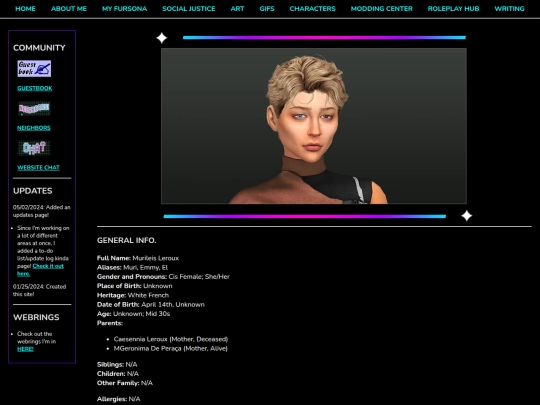Click the 'Allergies: N/A' line
Viewport: 540px width, 405px height.
click(x=118, y=399)
